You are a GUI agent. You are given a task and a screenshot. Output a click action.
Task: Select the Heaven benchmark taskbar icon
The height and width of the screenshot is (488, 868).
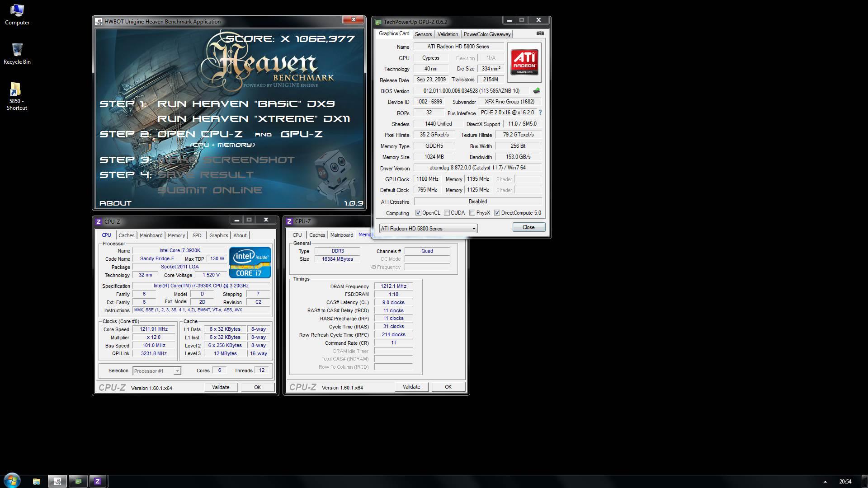tap(57, 481)
